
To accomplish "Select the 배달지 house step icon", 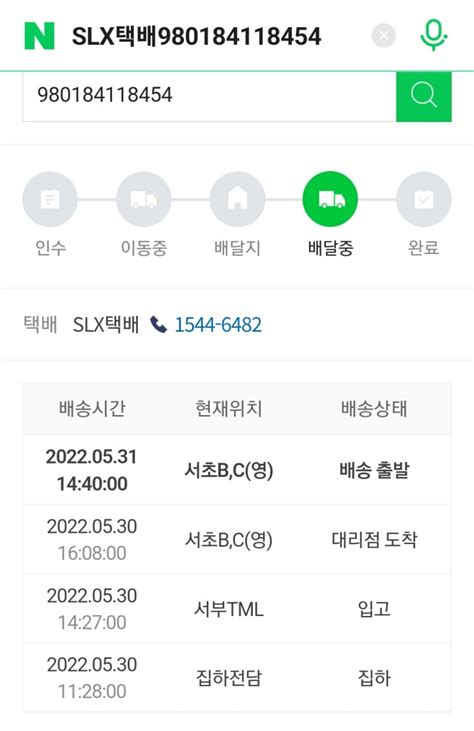I will [x=237, y=199].
